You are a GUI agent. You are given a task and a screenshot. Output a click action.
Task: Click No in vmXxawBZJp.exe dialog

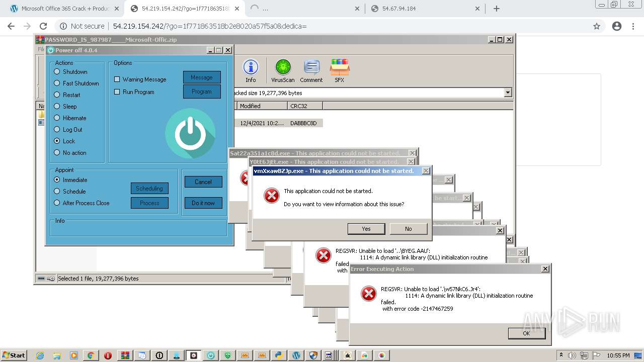[409, 229]
